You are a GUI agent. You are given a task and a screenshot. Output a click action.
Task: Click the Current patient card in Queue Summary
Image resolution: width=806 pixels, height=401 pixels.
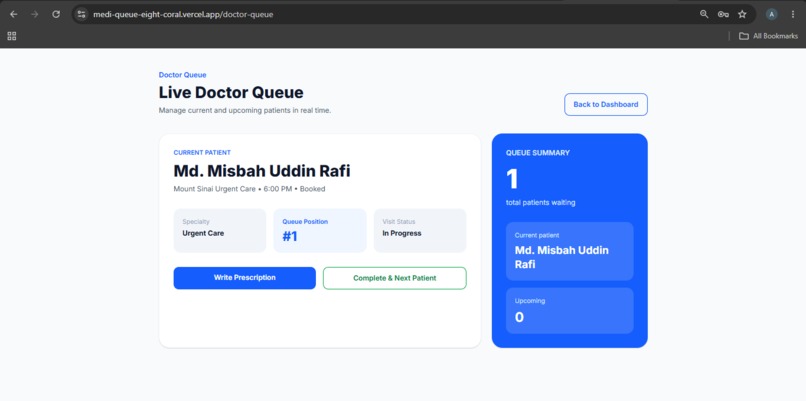[570, 251]
